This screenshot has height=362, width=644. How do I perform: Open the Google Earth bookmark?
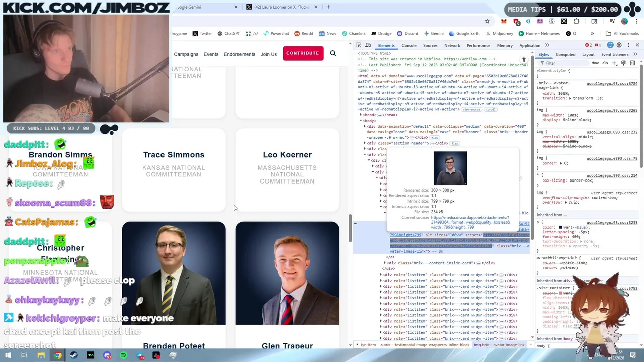click(464, 34)
